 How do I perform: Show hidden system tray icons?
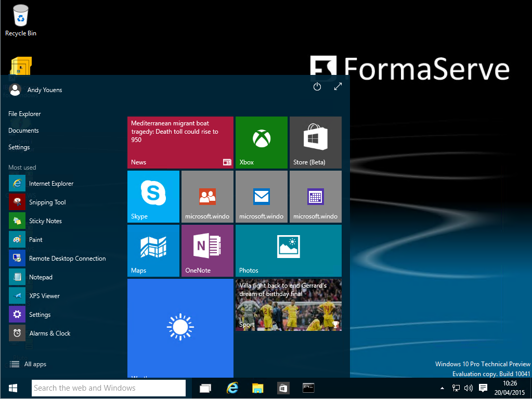tap(443, 388)
